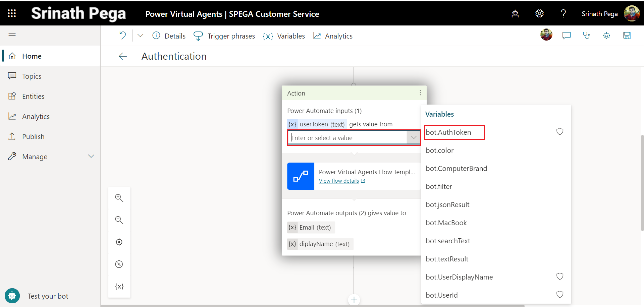The image size is (644, 307).
Task: Collapse the hamburger navigation menu
Action: click(12, 36)
